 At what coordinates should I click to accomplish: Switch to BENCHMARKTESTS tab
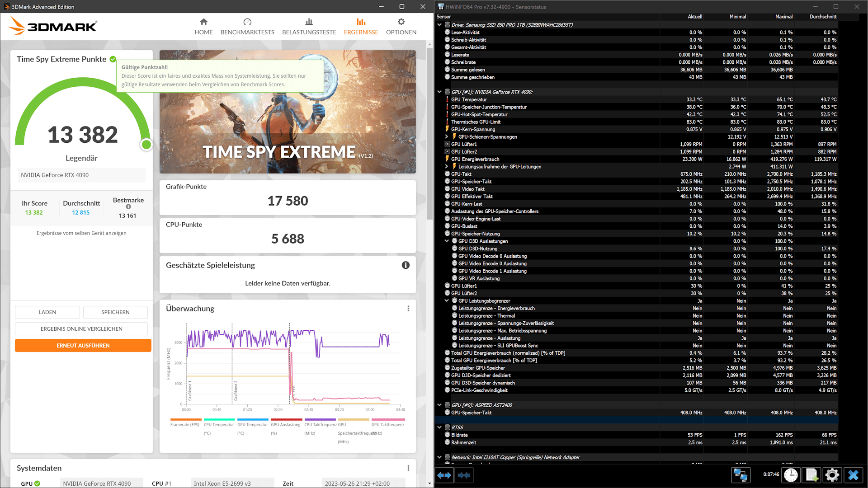(x=247, y=27)
